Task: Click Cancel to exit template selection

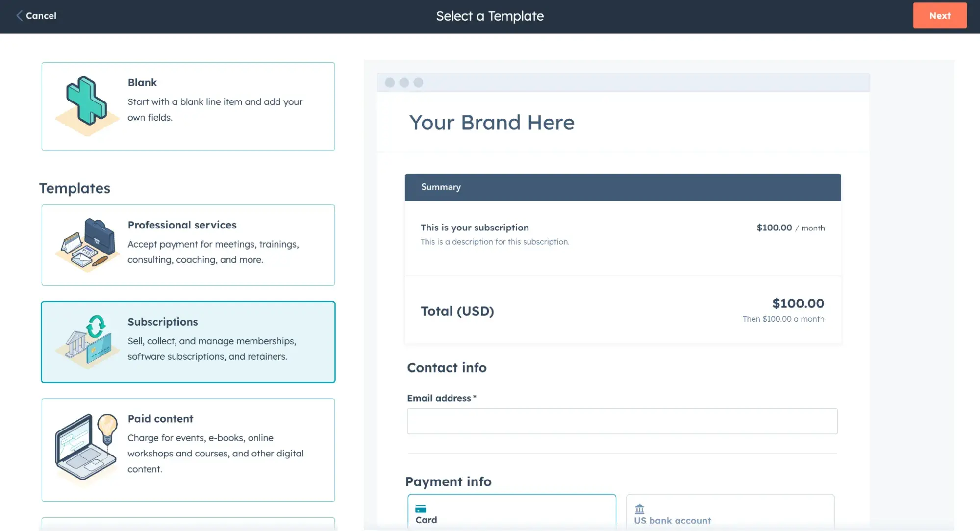Action: click(41, 16)
